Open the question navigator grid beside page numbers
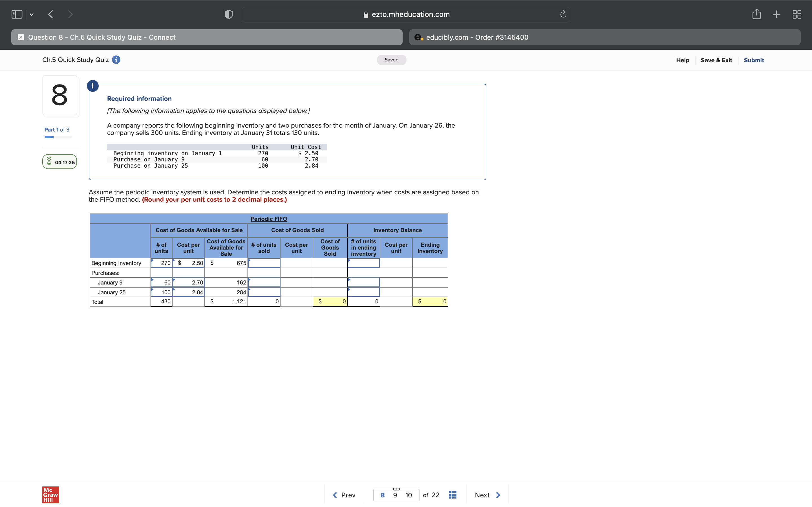812x507 pixels. (x=452, y=495)
